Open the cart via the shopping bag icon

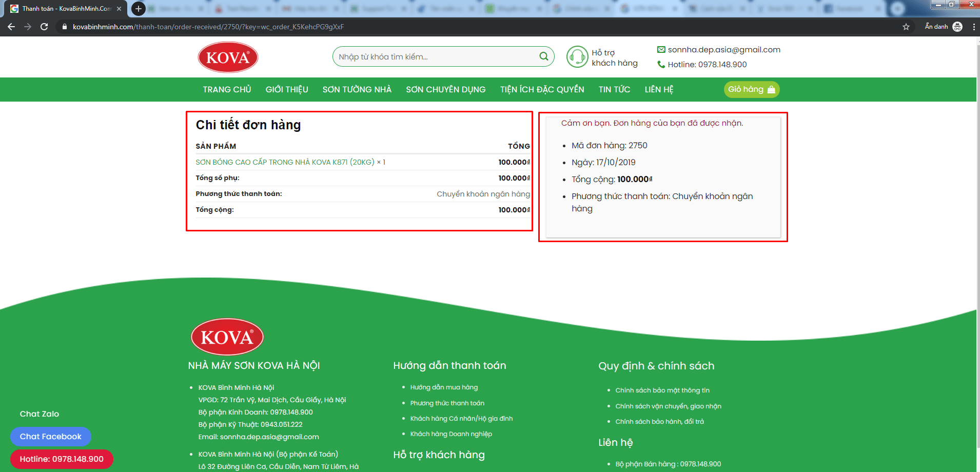[x=770, y=89]
